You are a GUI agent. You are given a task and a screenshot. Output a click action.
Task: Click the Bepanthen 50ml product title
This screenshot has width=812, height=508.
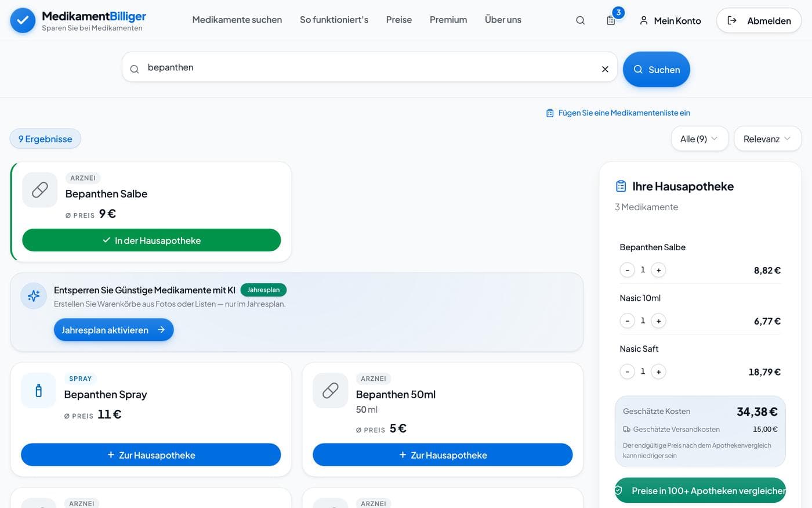click(396, 395)
